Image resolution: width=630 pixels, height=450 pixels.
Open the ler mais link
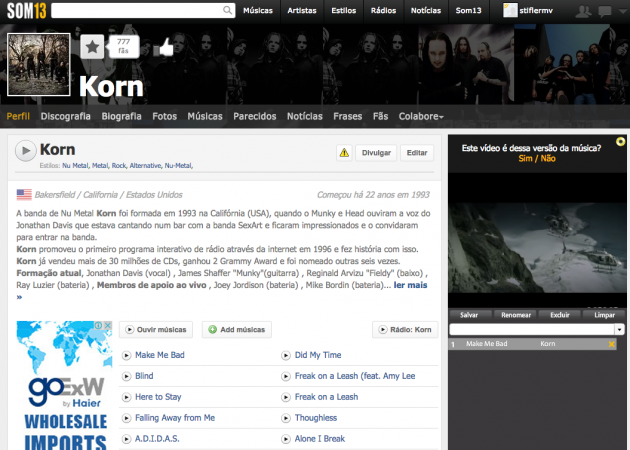click(410, 285)
